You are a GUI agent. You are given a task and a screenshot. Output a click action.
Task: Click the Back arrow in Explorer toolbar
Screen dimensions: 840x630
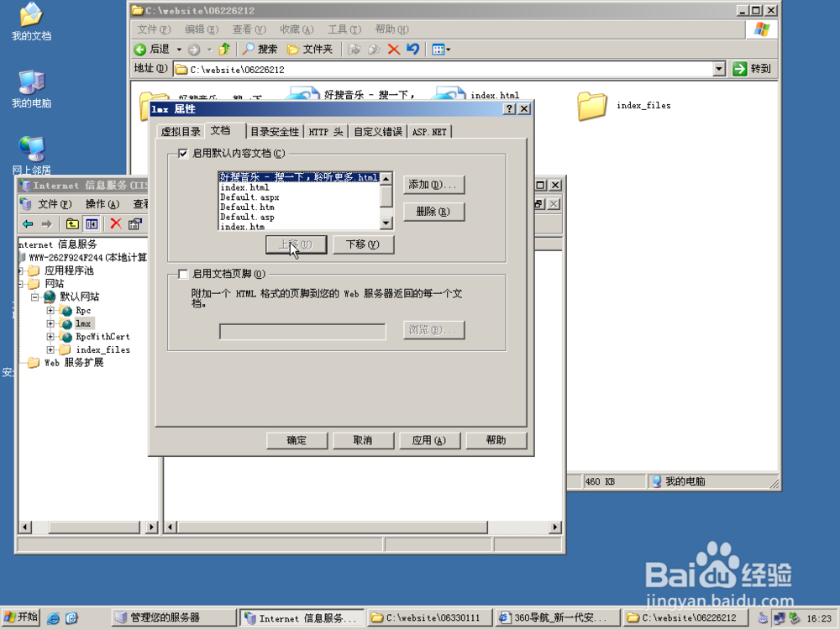pos(140,50)
